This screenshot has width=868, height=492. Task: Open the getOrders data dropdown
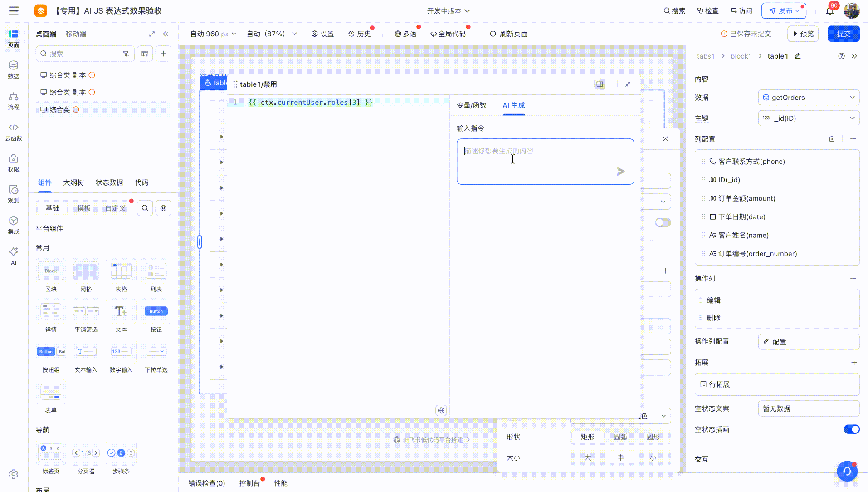pyautogui.click(x=809, y=98)
